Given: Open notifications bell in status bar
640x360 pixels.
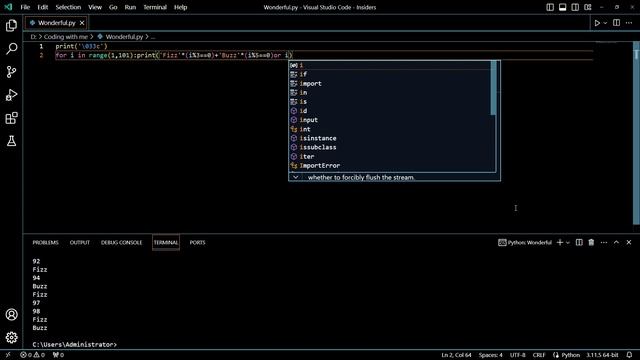Looking at the screenshot, I should click(x=629, y=355).
